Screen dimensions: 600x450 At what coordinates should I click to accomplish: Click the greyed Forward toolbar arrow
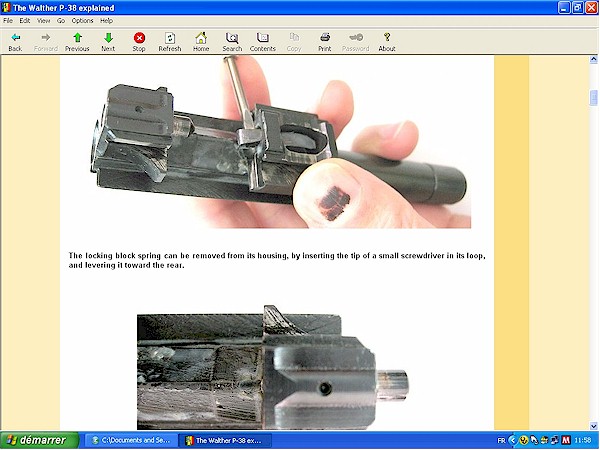click(x=46, y=41)
